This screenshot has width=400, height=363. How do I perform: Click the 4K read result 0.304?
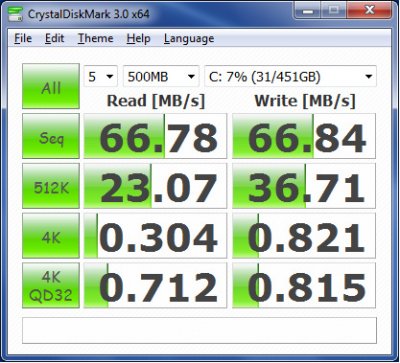[155, 235]
